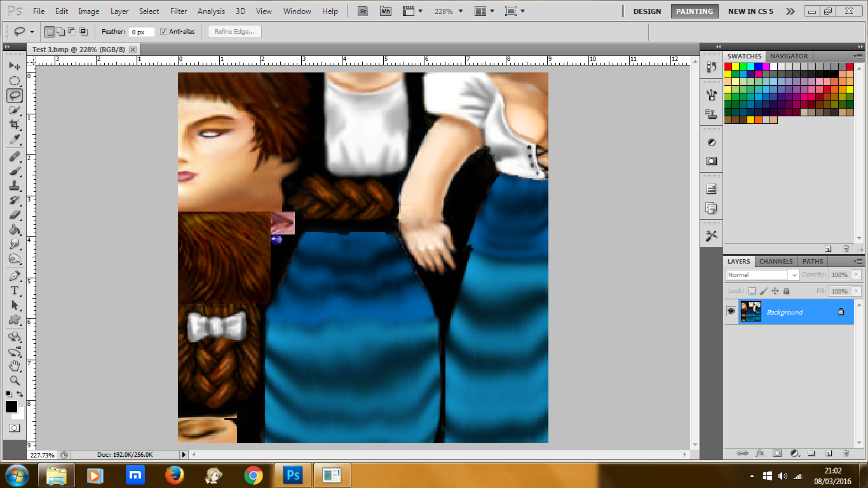
Task: Switch to New in CS 5 workspace
Action: (750, 11)
